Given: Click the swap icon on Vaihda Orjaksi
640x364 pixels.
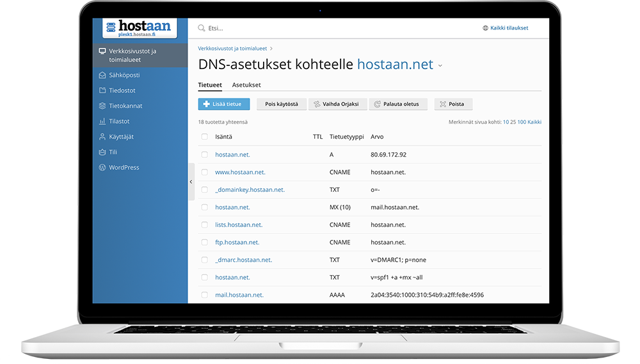Looking at the screenshot, I should (317, 104).
